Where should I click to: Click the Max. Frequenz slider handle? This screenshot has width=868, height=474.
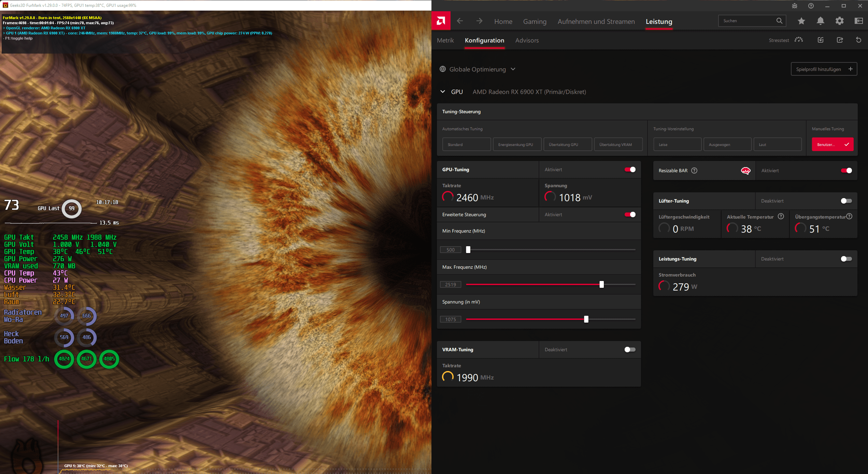click(x=601, y=284)
